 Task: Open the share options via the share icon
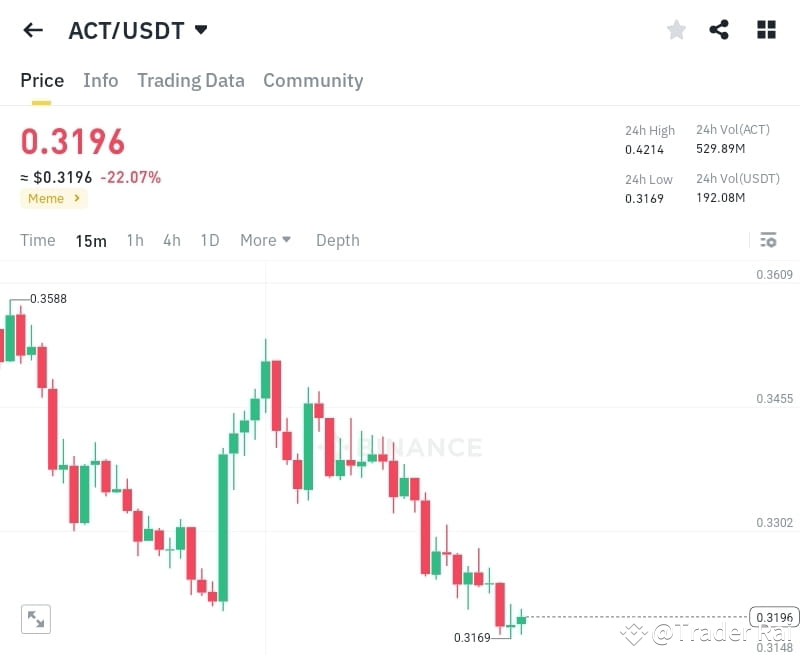[x=720, y=30]
